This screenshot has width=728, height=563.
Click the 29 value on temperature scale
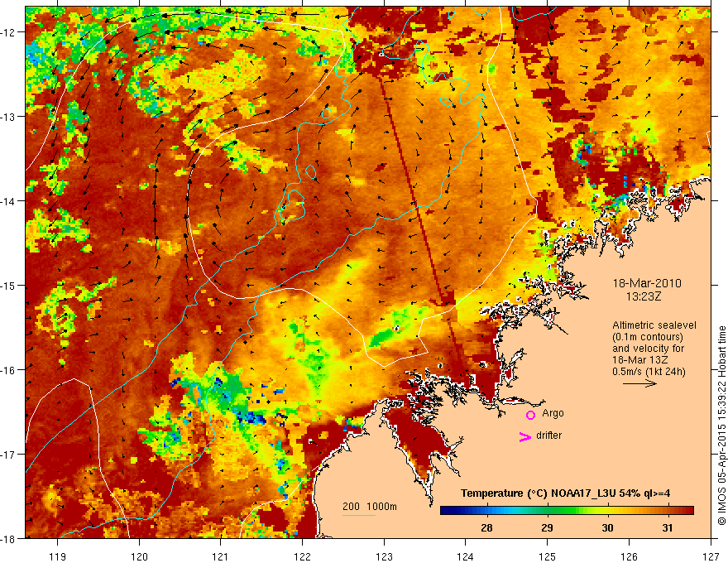[x=547, y=527]
